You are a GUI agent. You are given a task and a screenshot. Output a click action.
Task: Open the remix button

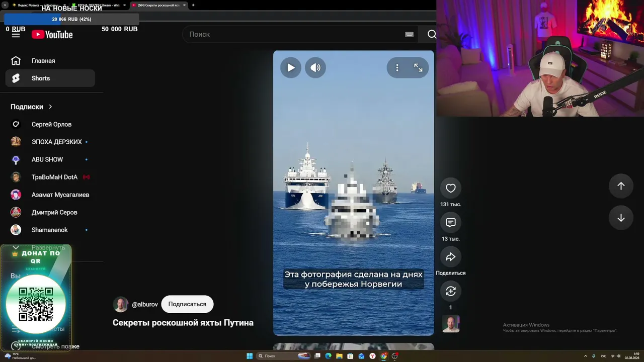tap(451, 291)
